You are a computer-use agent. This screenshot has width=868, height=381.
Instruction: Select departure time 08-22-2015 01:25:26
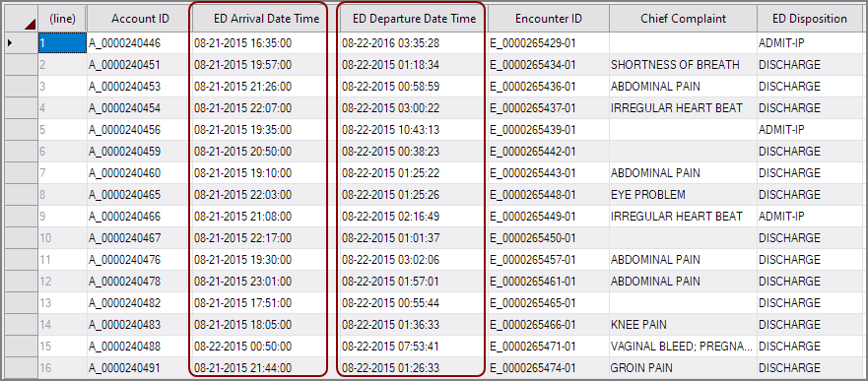[x=414, y=195]
